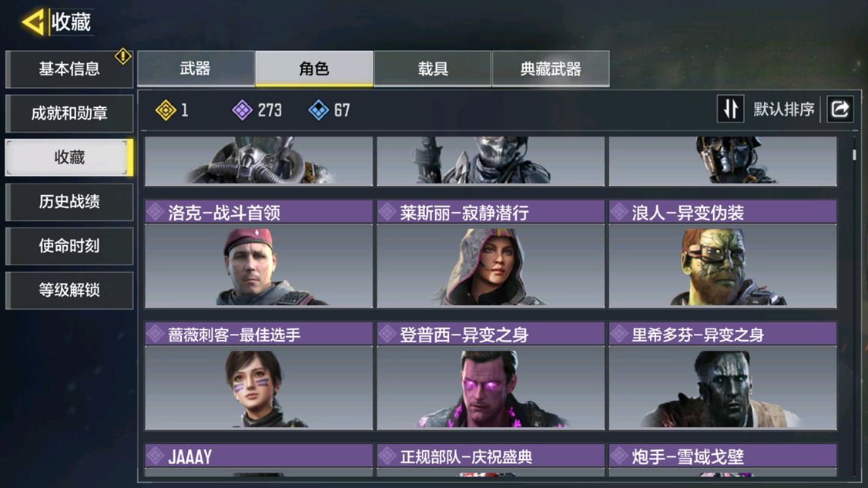This screenshot has width=868, height=488.
Task: Click the gold legendary rarity diamond icon
Action: [166, 110]
